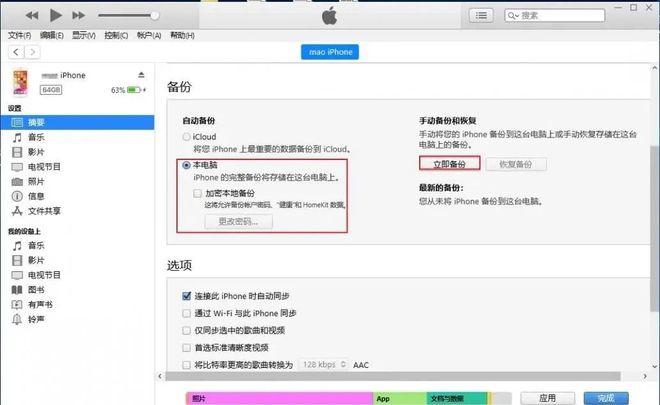Screen dimensions: 660x405
Task: Enable 通过 Wi-Fi 与此 iPhone 同步
Action: 186,313
